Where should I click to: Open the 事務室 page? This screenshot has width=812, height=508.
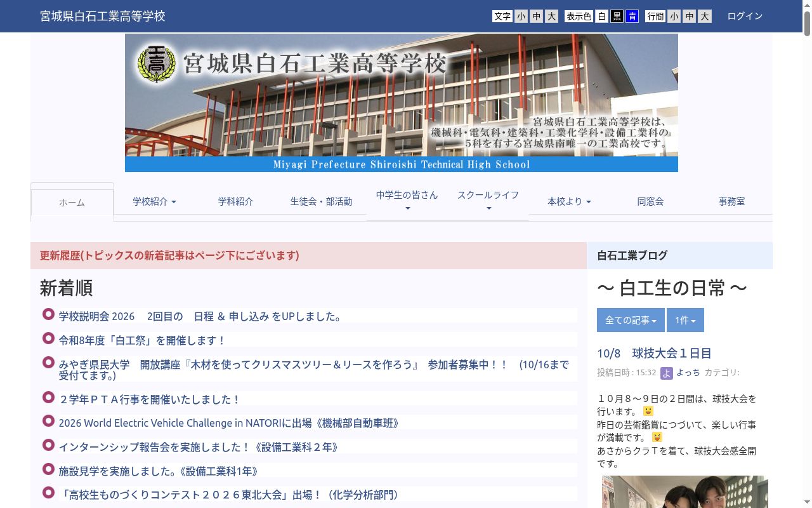[731, 201]
